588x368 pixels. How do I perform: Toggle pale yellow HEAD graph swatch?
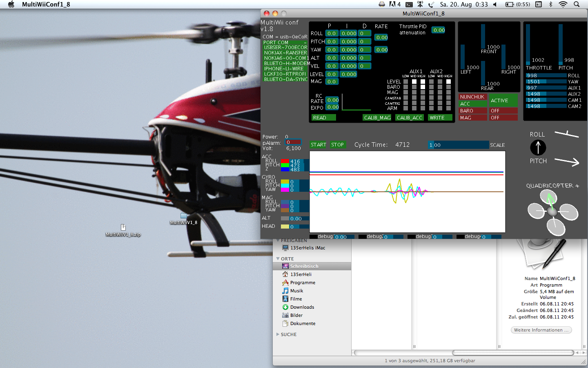point(285,227)
